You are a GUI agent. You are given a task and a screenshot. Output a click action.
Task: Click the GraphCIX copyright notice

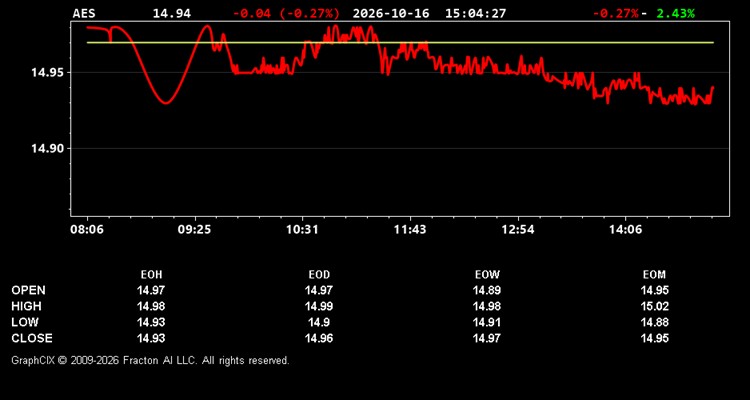click(150, 360)
